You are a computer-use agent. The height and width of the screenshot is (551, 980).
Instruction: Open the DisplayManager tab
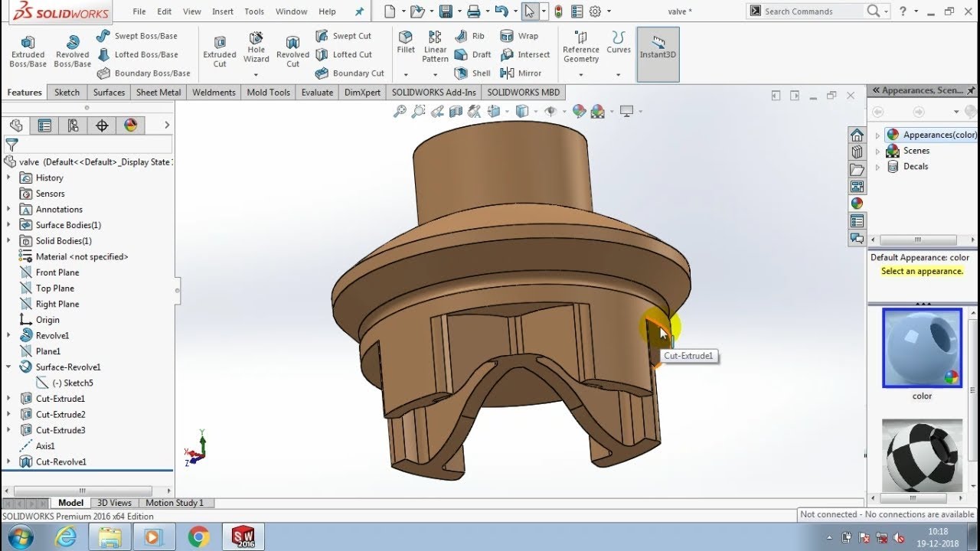[x=130, y=126]
